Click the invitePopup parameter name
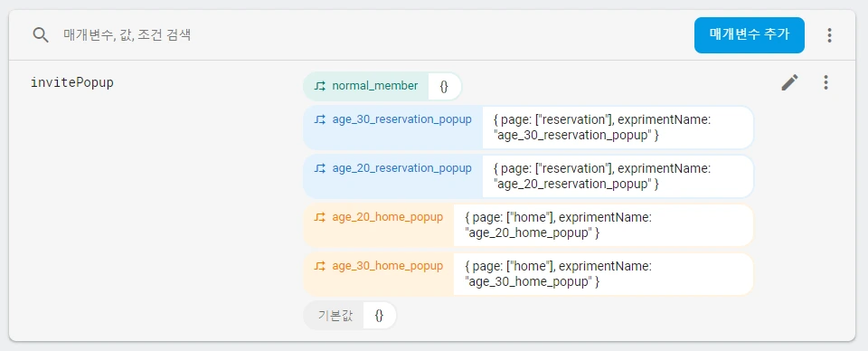The height and width of the screenshot is (351, 868). tap(72, 83)
